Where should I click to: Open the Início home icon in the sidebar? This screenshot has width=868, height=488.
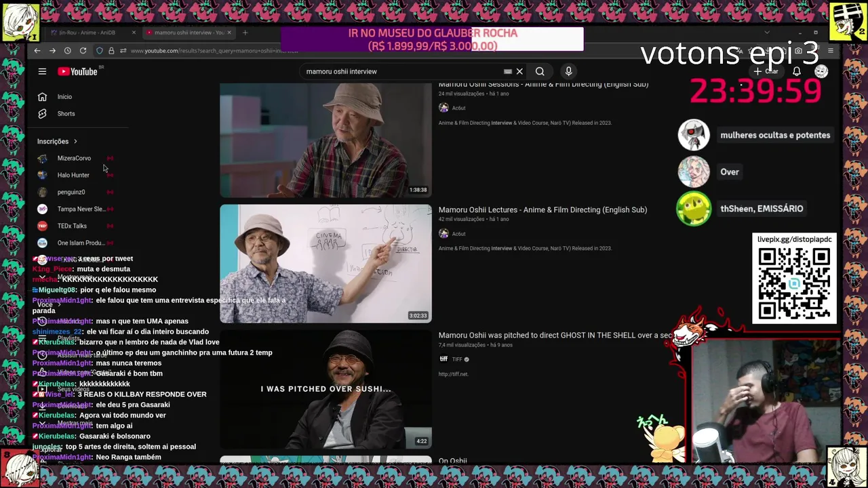[42, 97]
